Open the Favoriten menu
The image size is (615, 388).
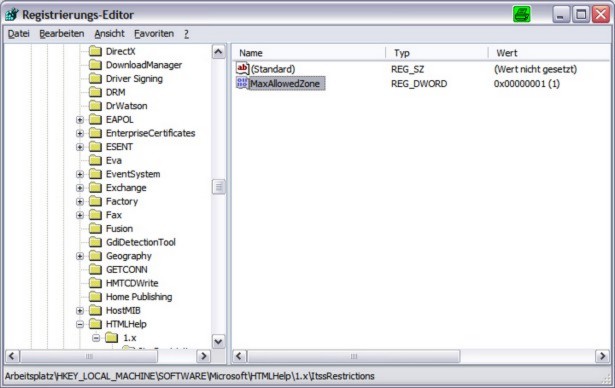(x=154, y=34)
